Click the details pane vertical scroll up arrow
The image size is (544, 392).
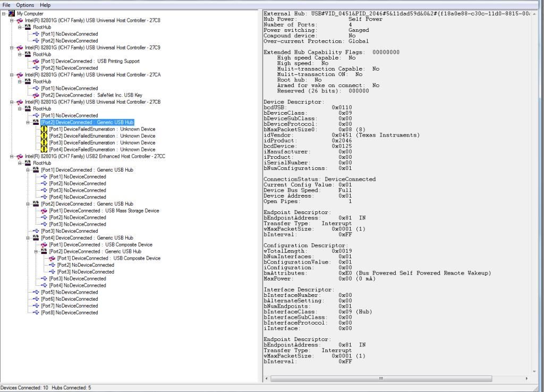[x=534, y=13]
